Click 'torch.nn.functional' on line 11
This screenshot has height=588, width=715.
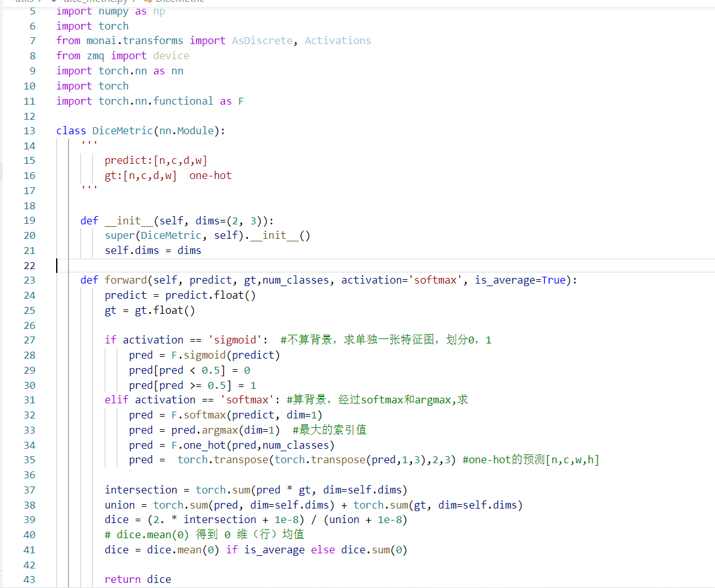(x=156, y=101)
